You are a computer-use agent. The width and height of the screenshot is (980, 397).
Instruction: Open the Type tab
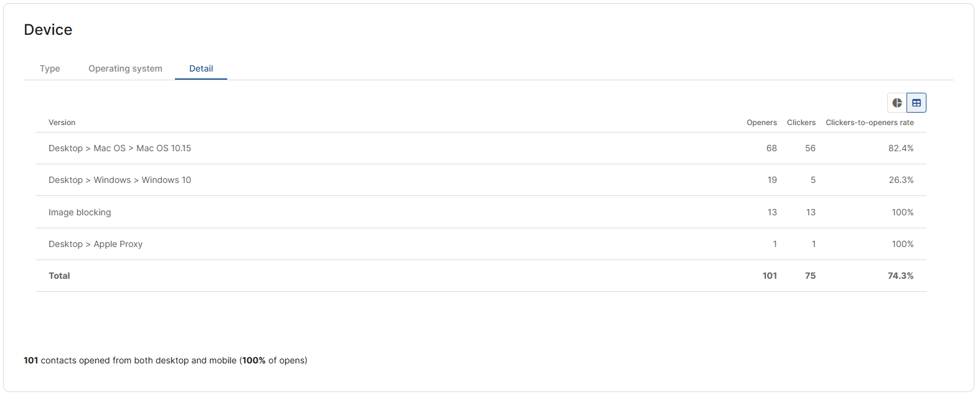tap(50, 68)
